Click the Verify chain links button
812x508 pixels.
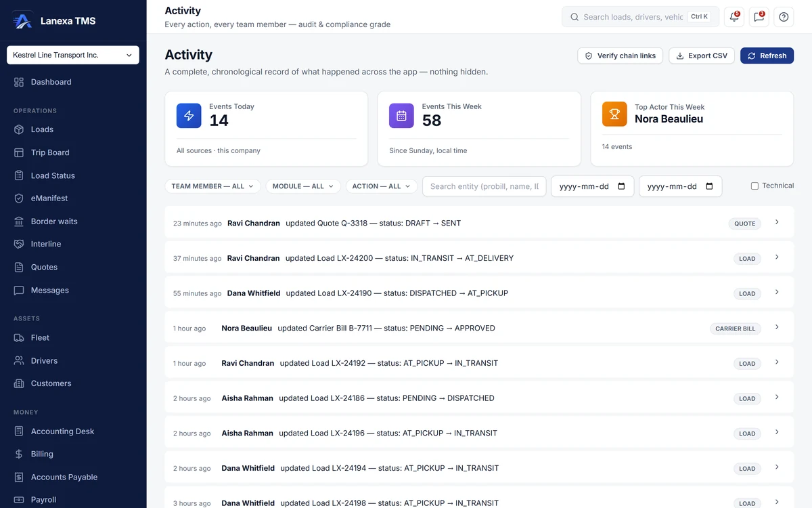(621, 56)
